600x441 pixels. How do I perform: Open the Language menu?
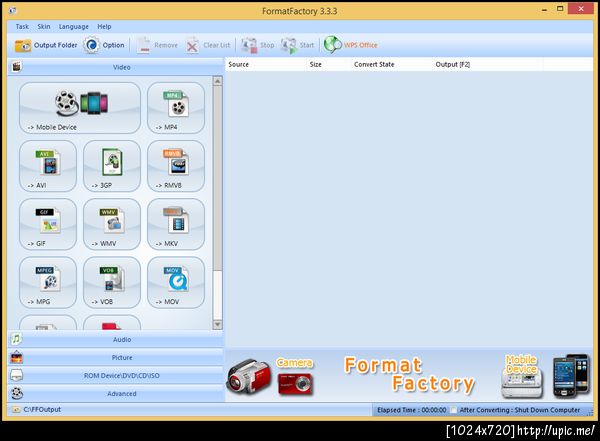tap(73, 26)
